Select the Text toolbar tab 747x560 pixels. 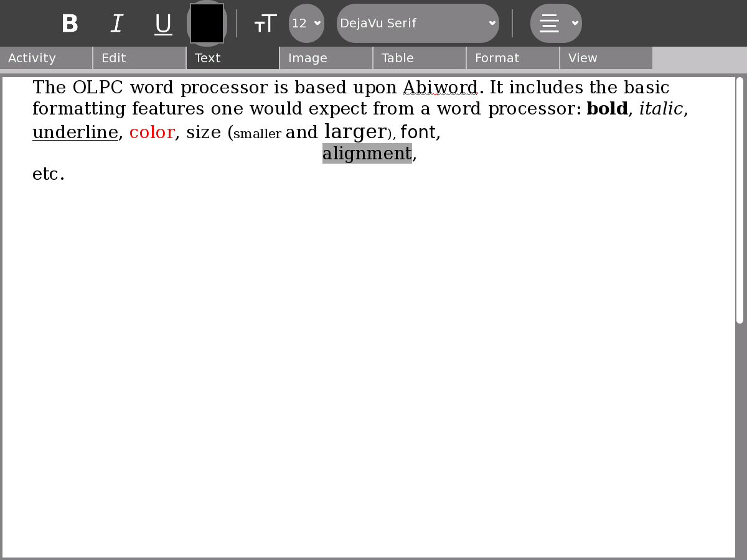233,58
